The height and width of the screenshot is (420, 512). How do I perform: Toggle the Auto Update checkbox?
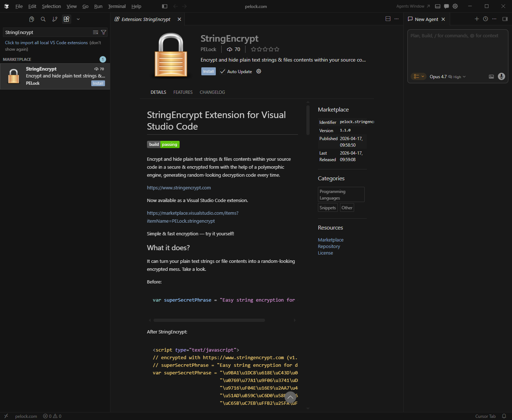[223, 71]
